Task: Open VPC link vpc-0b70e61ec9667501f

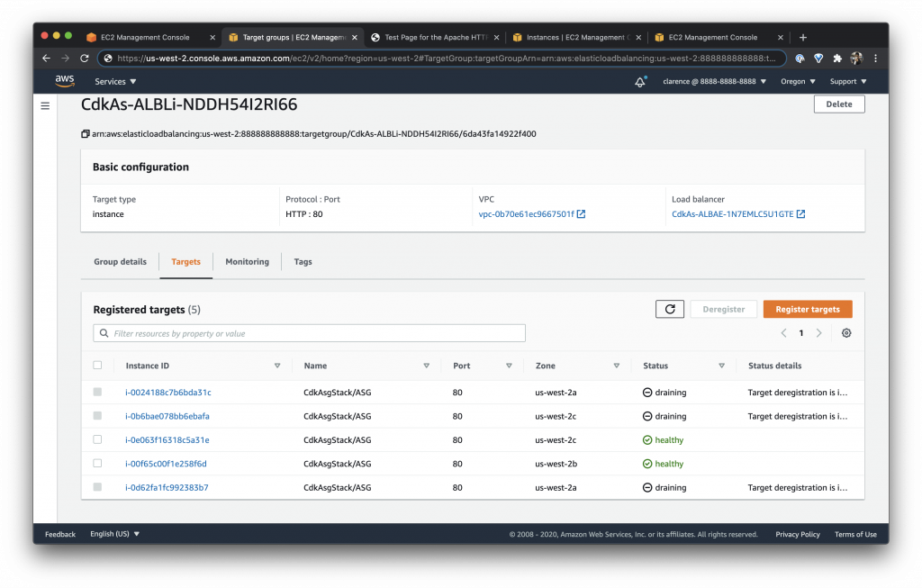Action: pos(526,214)
